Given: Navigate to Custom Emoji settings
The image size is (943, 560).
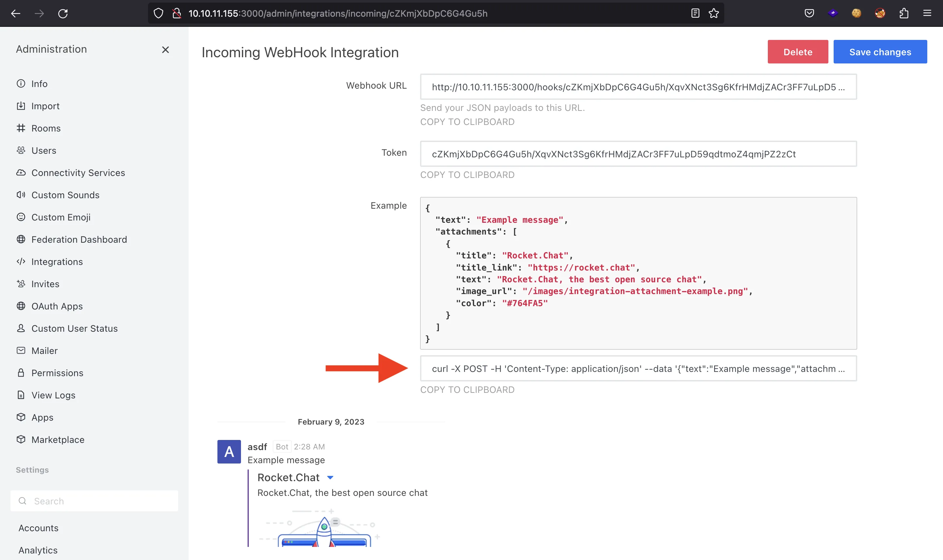Looking at the screenshot, I should pyautogui.click(x=61, y=217).
